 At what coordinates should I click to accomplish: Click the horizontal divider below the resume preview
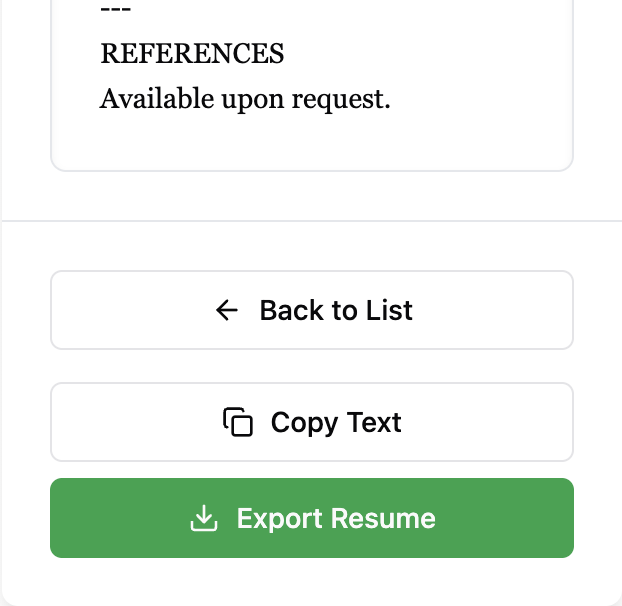pos(311,220)
